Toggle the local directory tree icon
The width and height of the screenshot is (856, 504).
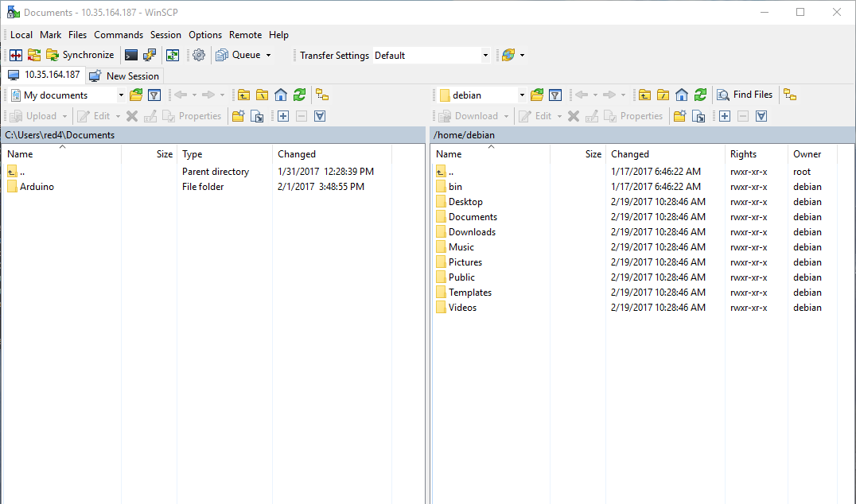tap(322, 95)
